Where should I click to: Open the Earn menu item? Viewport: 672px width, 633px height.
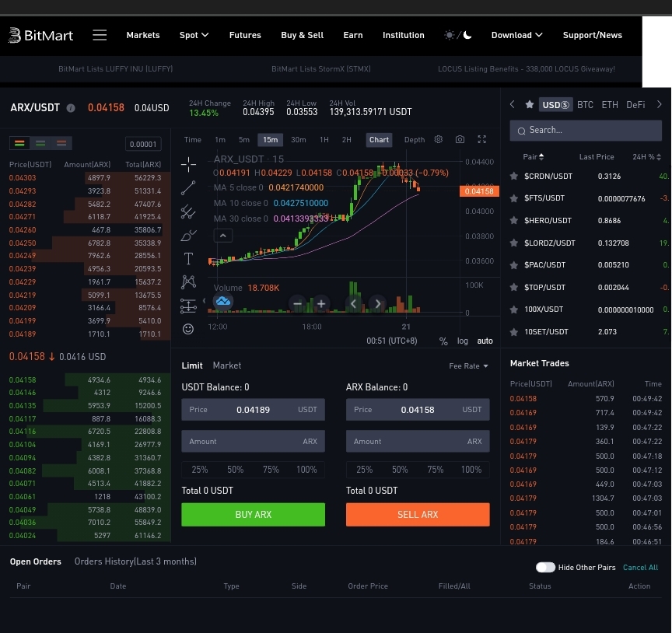click(353, 35)
